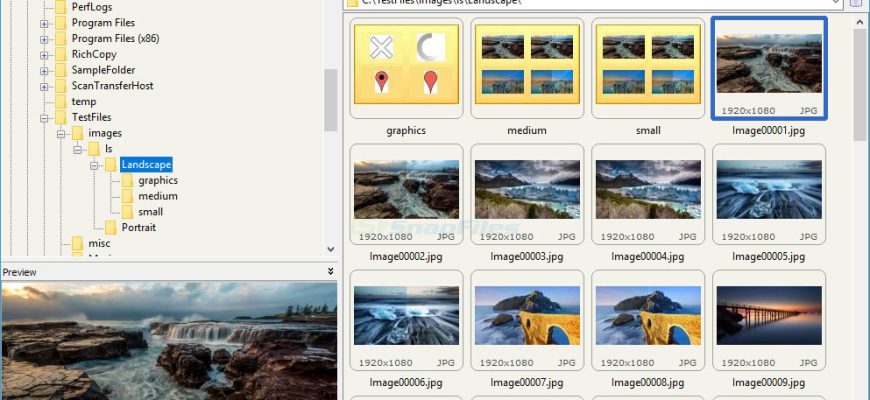Screen dimensions: 870x400
Task: Click the misc folder icon in tree
Action: pyautogui.click(x=78, y=243)
